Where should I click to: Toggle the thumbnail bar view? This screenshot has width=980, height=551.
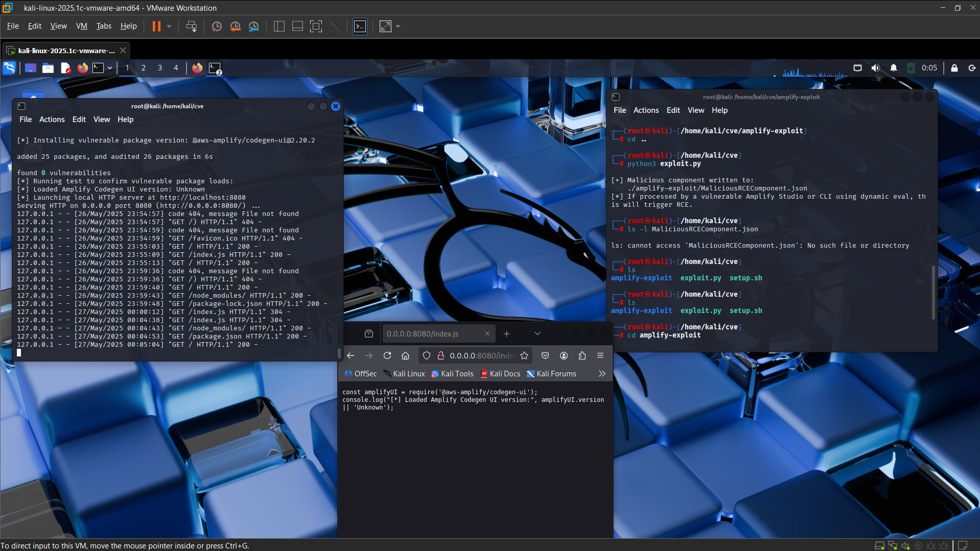pos(297,26)
